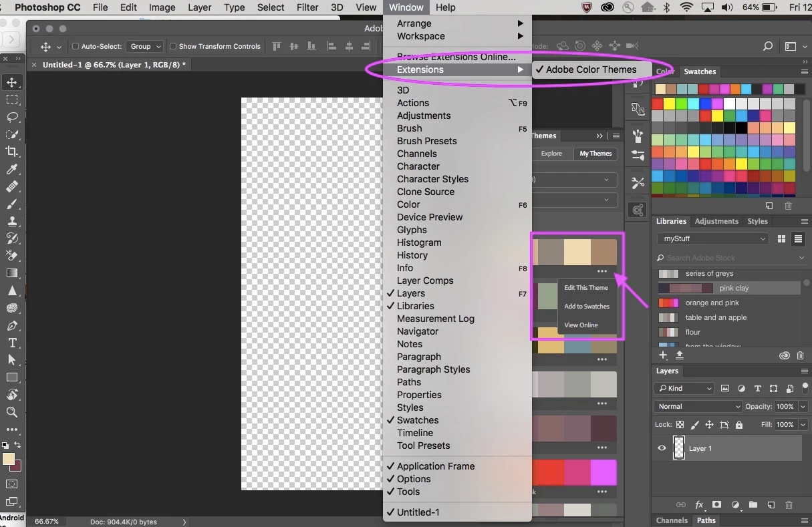This screenshot has width=812, height=527.
Task: Hide Layer 1 with the eye icon
Action: [662, 448]
